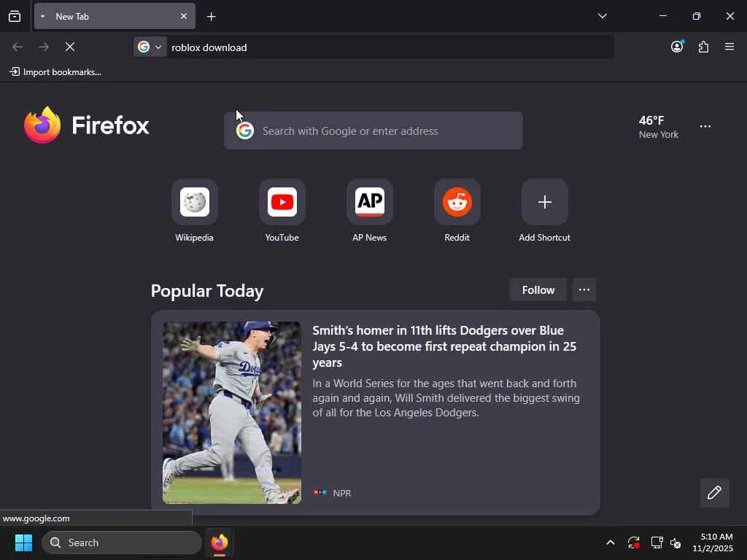Click the taskbar Search box

[122, 542]
